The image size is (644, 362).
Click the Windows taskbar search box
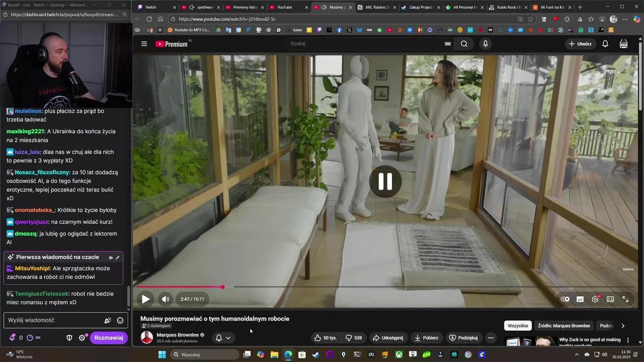[204, 354]
